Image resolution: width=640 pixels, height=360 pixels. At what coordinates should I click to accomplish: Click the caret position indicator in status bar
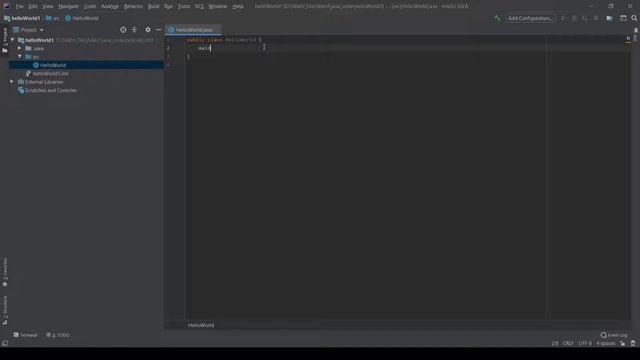pyautogui.click(x=555, y=343)
